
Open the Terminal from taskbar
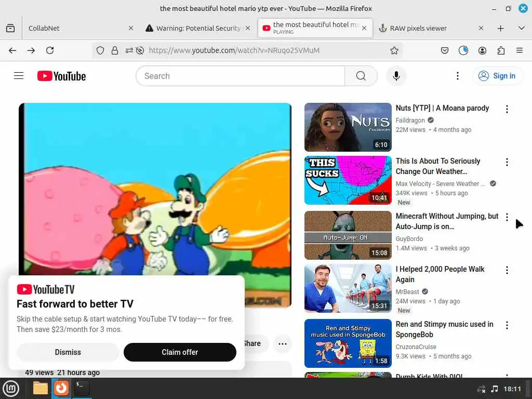82,388
